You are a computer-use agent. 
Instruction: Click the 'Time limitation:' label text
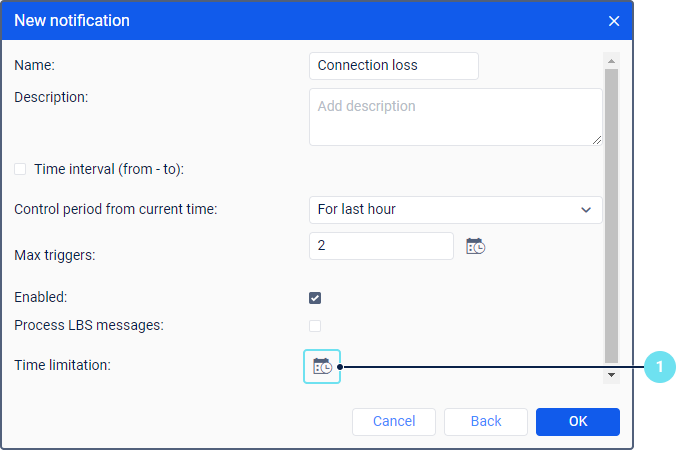[x=62, y=365]
